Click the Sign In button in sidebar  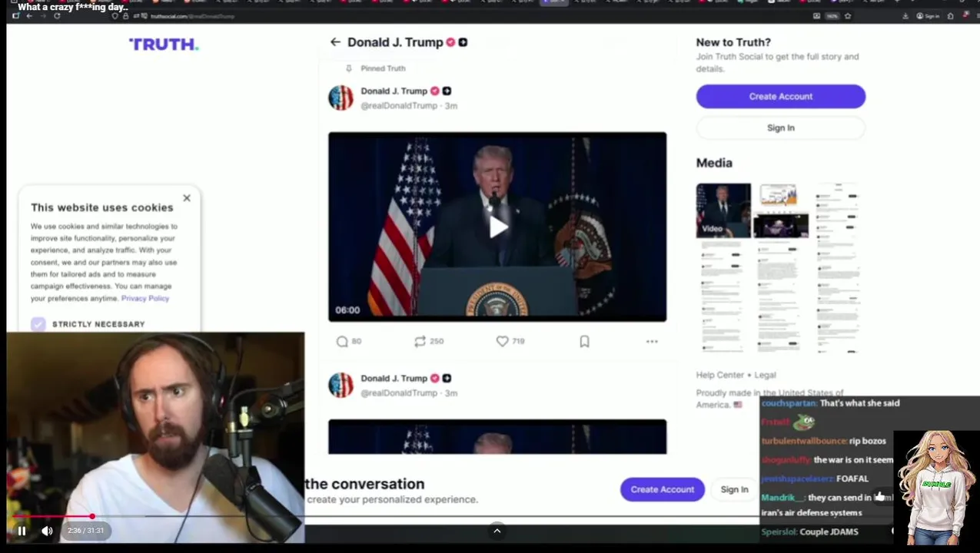780,127
